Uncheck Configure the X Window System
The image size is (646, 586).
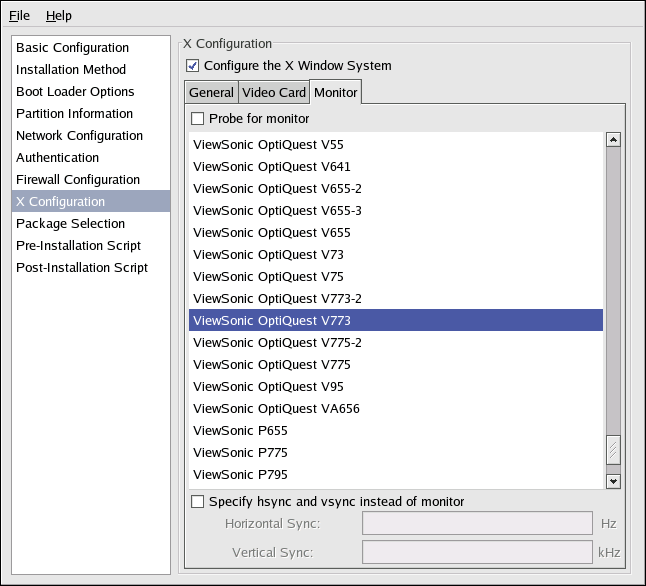tap(193, 66)
